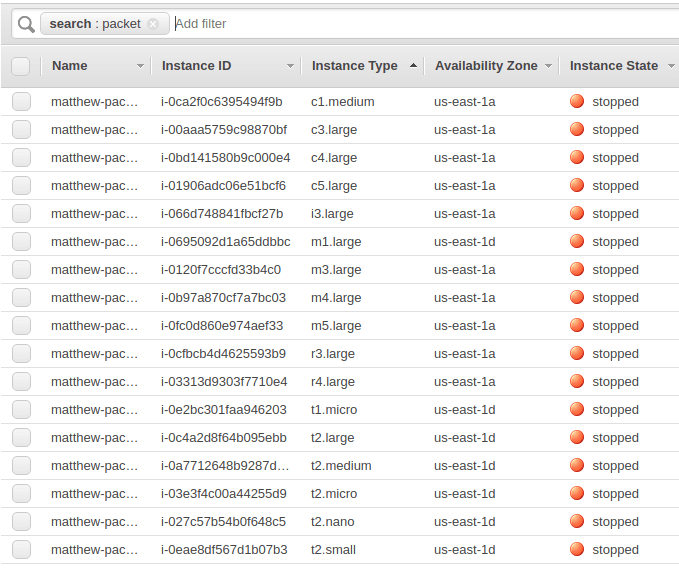
Task: Click the Instance Type column header
Action: coord(354,66)
